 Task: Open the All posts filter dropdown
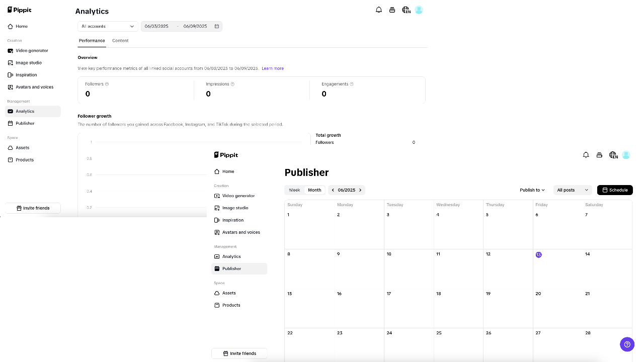tap(572, 190)
